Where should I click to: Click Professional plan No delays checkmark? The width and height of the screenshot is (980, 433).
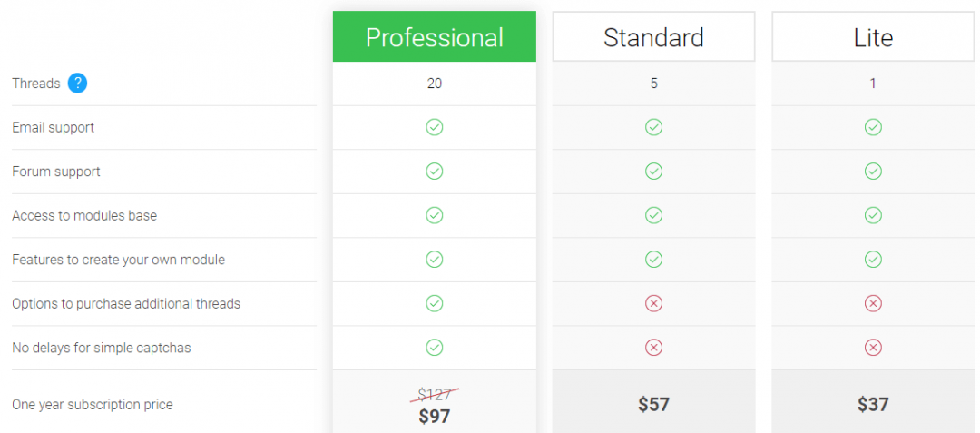click(435, 347)
